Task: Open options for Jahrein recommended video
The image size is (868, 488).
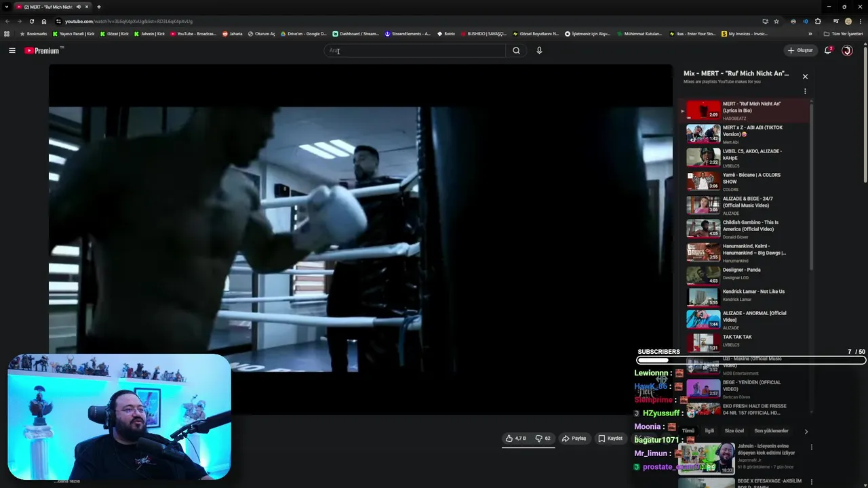Action: [x=811, y=447]
